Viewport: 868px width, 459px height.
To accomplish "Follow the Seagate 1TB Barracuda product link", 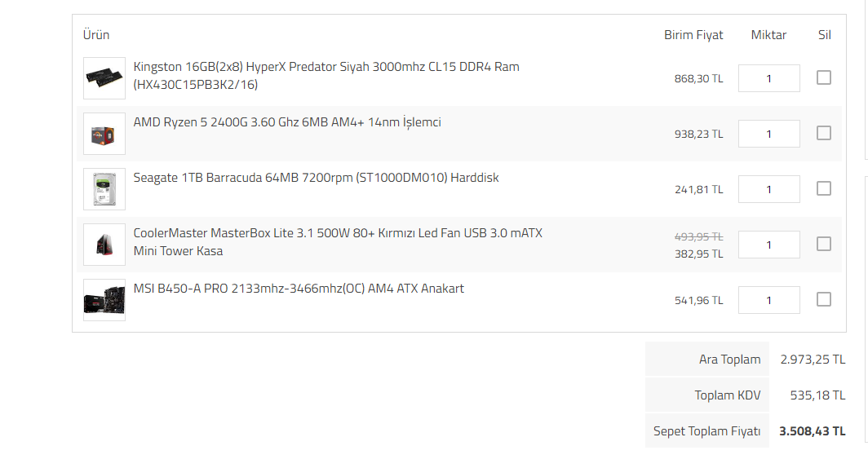I will 316,178.
